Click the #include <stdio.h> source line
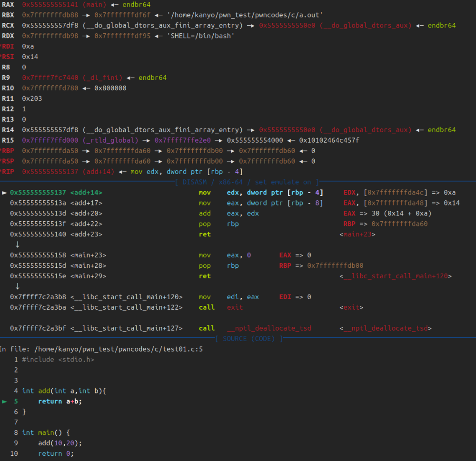The width and height of the screenshot is (476, 461). click(x=58, y=360)
